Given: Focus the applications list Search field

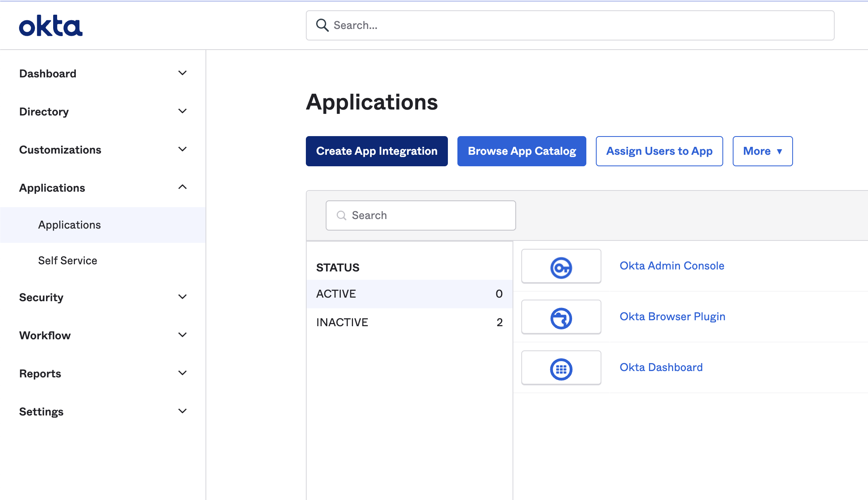Looking at the screenshot, I should (x=421, y=215).
